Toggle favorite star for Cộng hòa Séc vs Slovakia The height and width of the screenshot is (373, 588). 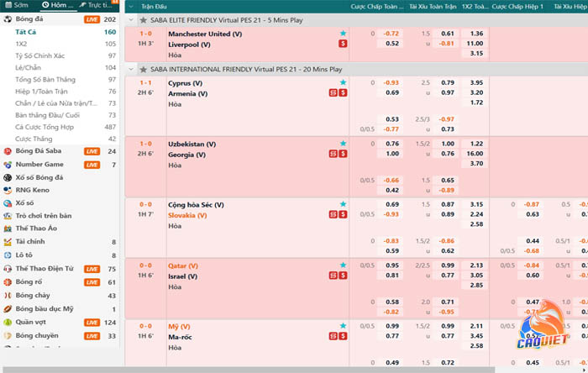click(343, 204)
